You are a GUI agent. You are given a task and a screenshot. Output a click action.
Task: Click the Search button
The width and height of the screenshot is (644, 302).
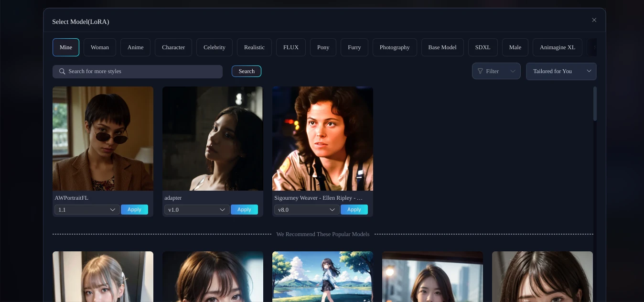tap(247, 71)
